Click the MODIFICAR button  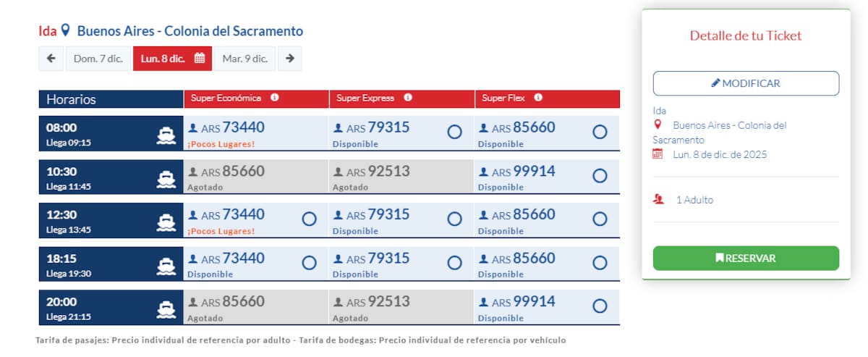pyautogui.click(x=746, y=83)
